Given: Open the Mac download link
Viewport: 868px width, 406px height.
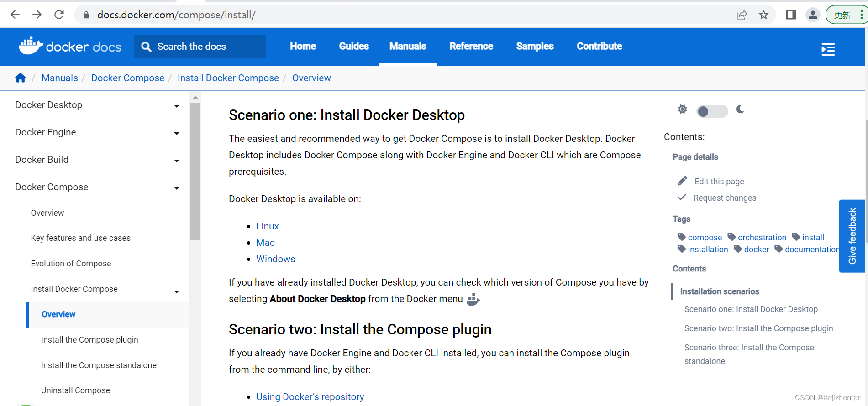Looking at the screenshot, I should 265,243.
